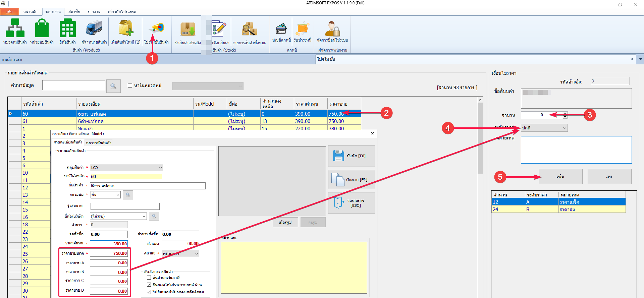
Task: Click the ผู้จำหน่ายสินค้า truck icon
Action: pyautogui.click(x=94, y=28)
